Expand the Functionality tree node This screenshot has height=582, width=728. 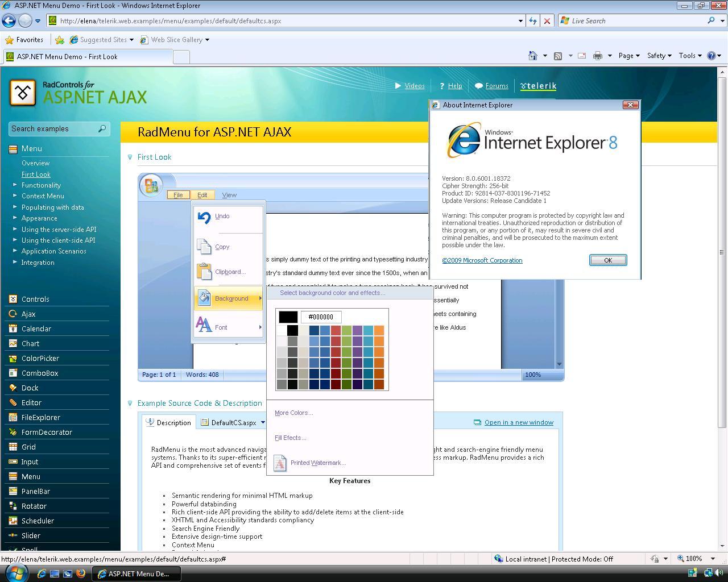tap(15, 185)
